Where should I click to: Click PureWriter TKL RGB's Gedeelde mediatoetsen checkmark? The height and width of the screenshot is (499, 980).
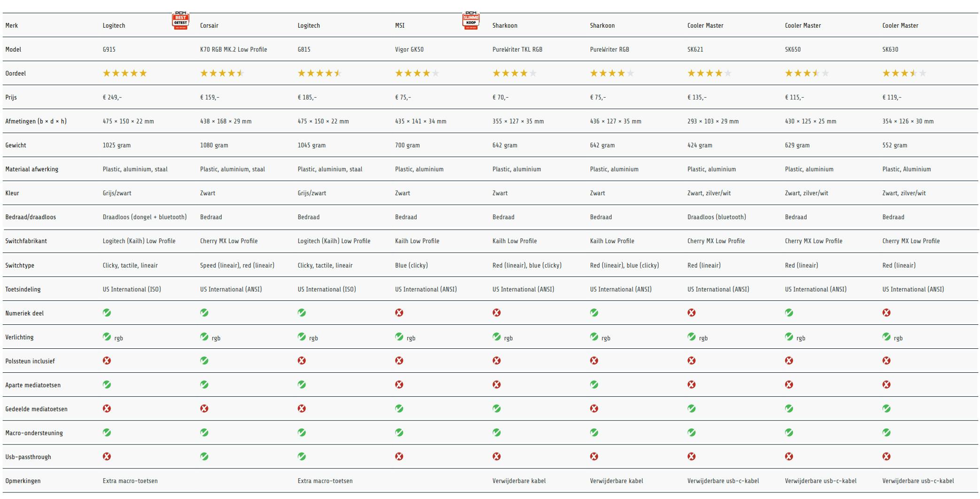tap(497, 408)
